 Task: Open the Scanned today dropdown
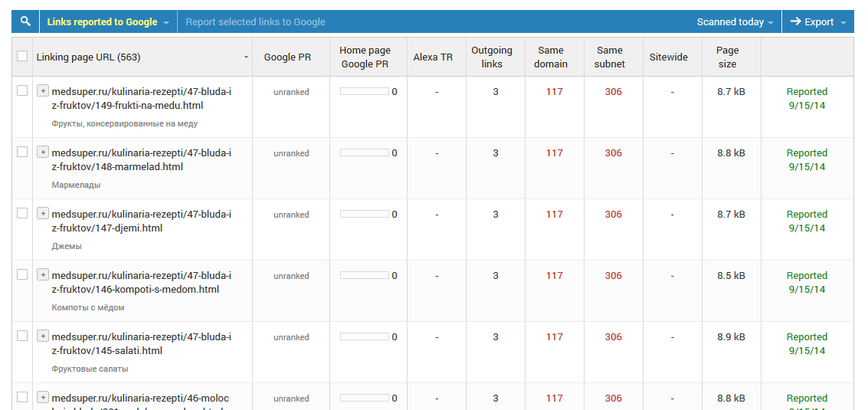pyautogui.click(x=735, y=22)
